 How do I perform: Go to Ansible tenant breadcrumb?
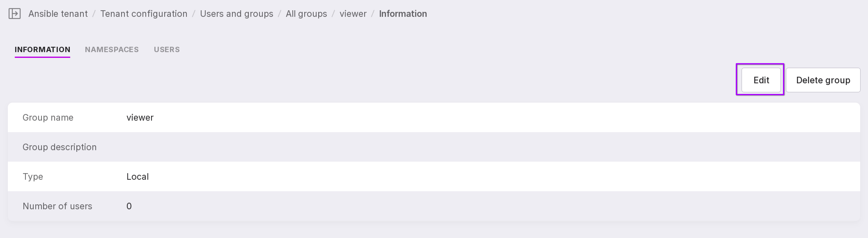click(x=58, y=14)
